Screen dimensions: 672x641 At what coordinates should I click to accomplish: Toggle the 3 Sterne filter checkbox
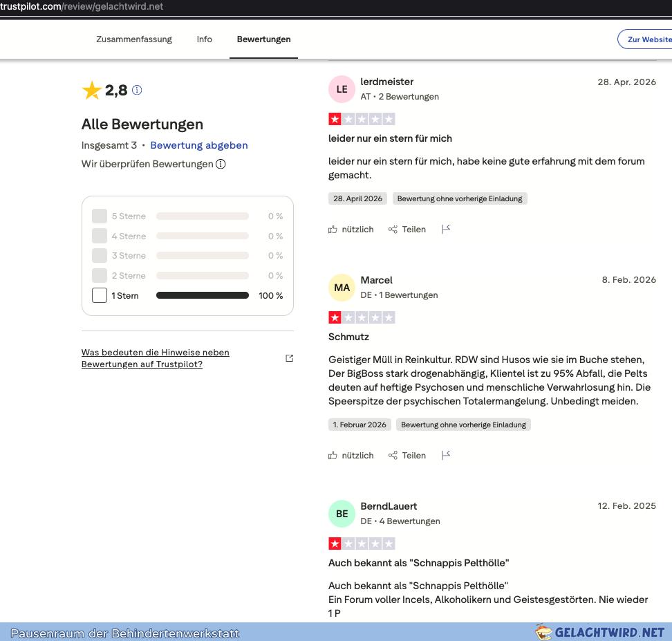coord(100,256)
